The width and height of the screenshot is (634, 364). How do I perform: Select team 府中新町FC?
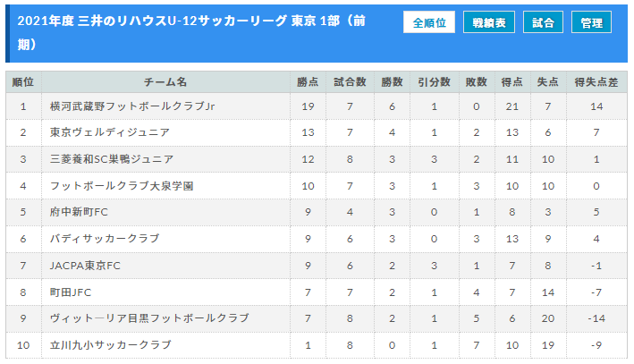79,212
